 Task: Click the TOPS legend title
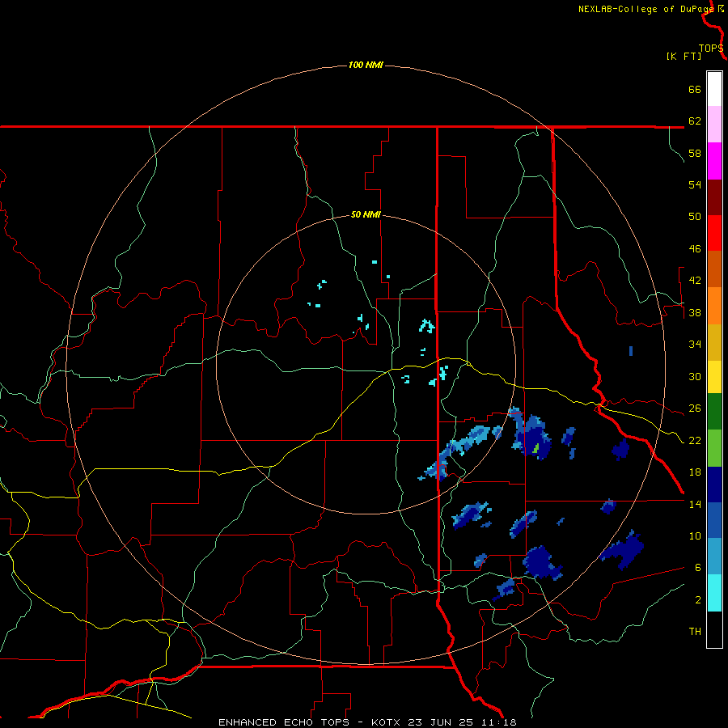tap(711, 49)
